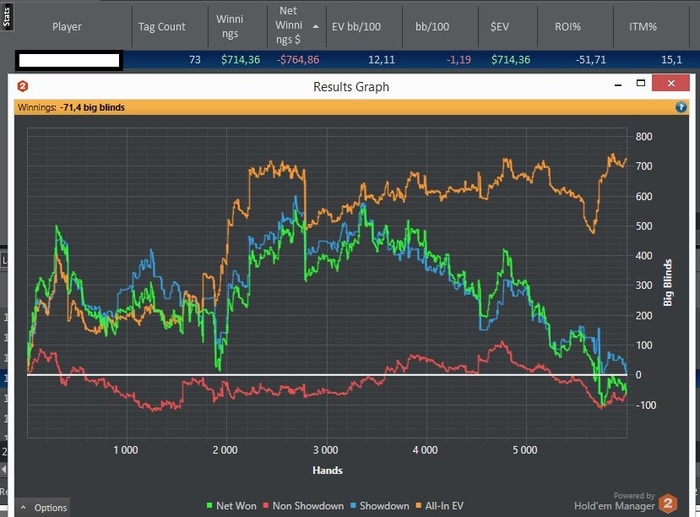Image resolution: width=700 pixels, height=517 pixels.
Task: Toggle the Non Showdown legend series
Action: point(303,506)
